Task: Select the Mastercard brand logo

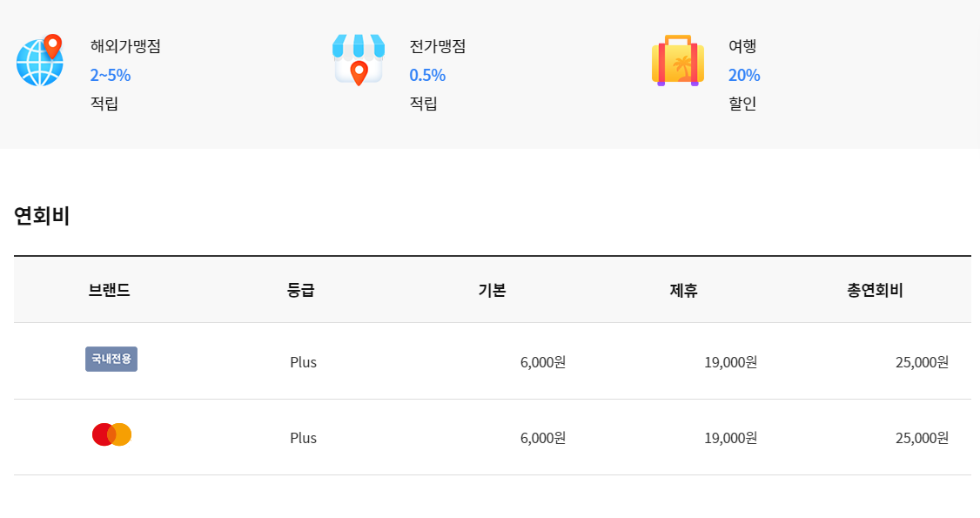Action: coord(111,437)
